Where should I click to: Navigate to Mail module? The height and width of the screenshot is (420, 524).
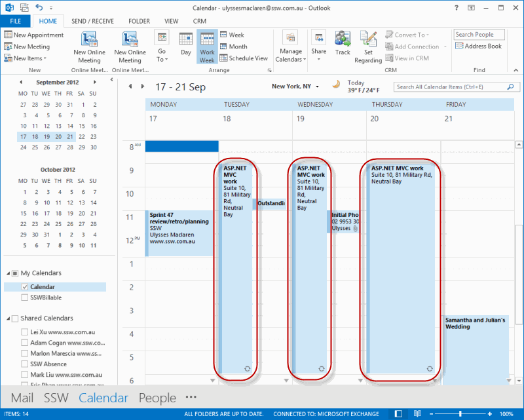click(x=22, y=398)
